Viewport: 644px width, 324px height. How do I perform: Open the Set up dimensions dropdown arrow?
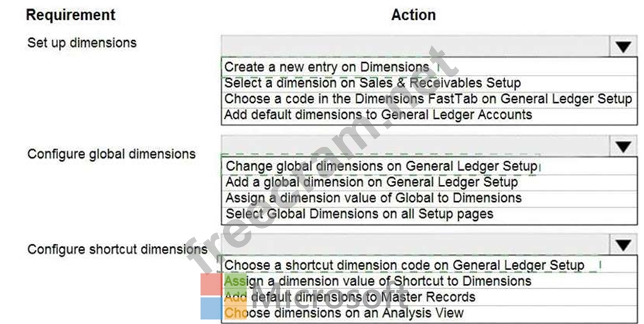(x=623, y=46)
